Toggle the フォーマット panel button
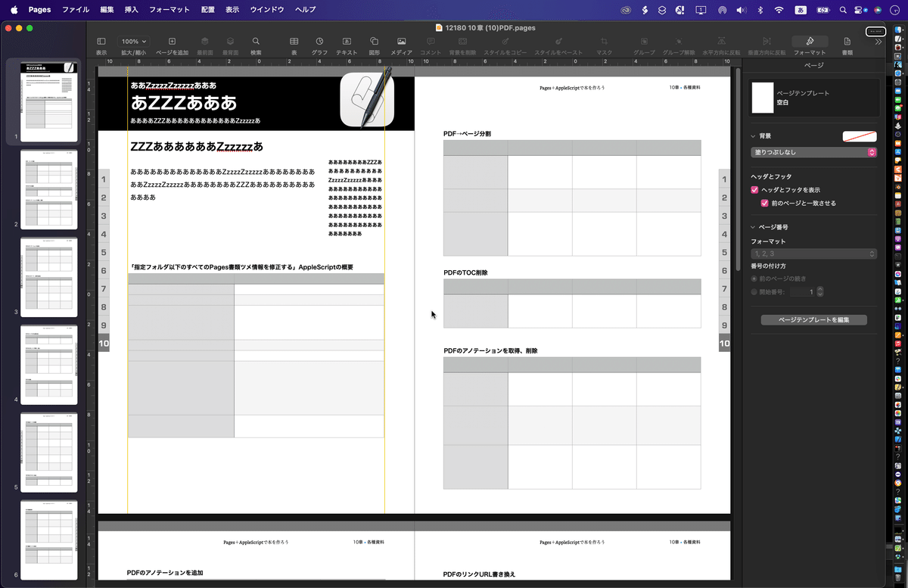This screenshot has width=908, height=588. [x=809, y=43]
